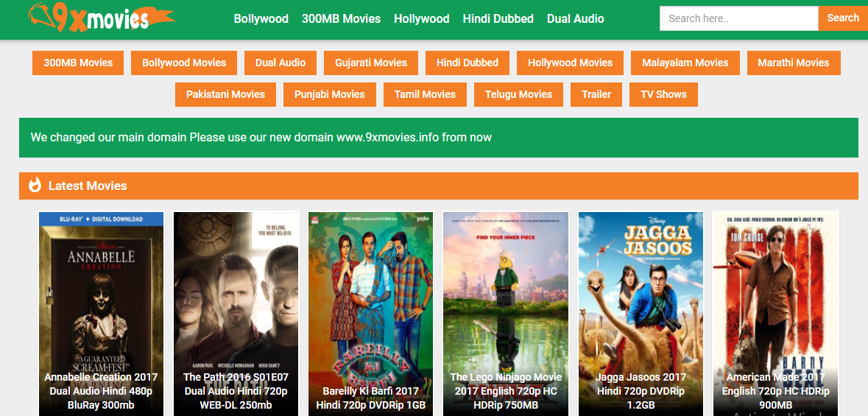Open the American Made poster thumbnail
The width and height of the screenshot is (868, 416).
point(775,314)
